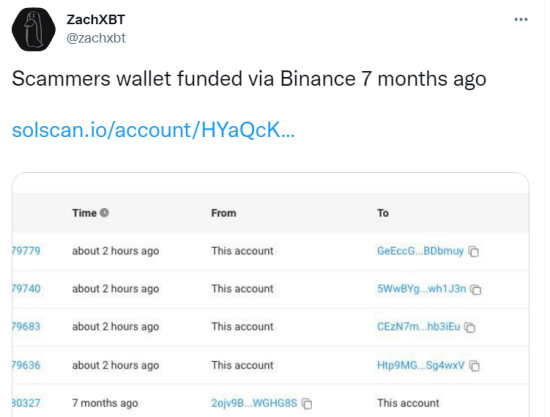Open the GeEccG...BDbmuy recipient address
Viewport: 550px width, 417px height.
420,251
